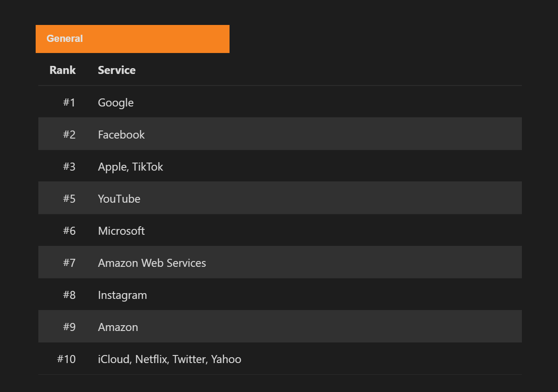The height and width of the screenshot is (392, 558).
Task: Click the Facebook row text
Action: click(x=121, y=135)
